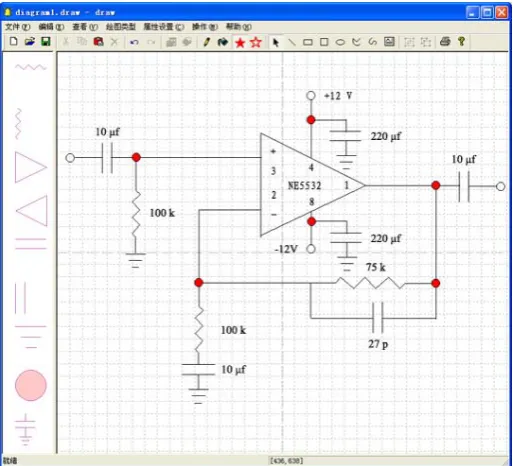Image resolution: width=513 pixels, height=466 pixels.
Task: Select the pencil drawing tool
Action: 206,42
